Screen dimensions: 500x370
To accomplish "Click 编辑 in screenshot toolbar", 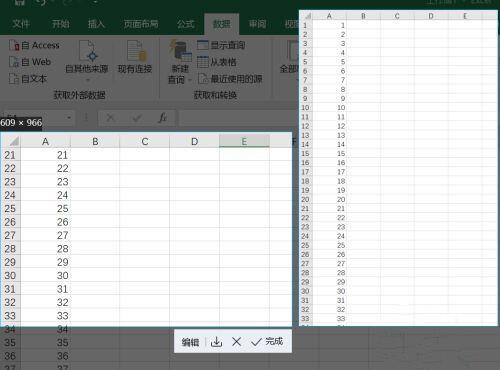I will click(x=190, y=342).
